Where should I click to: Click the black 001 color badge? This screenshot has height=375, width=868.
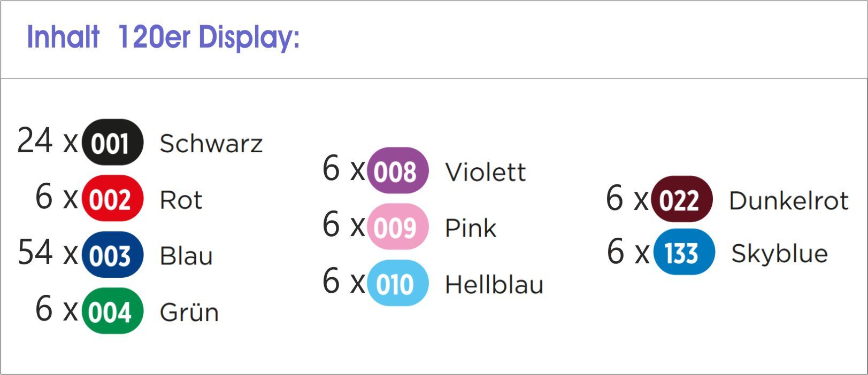[112, 143]
